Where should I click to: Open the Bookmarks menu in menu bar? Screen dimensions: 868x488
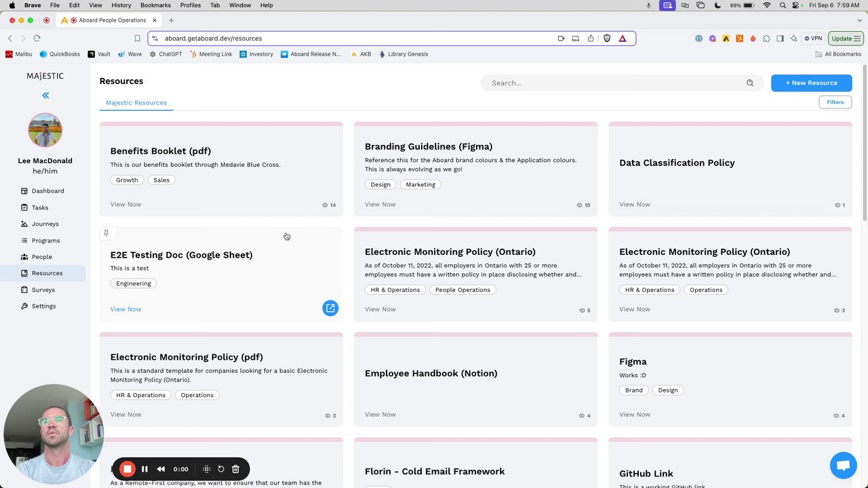click(155, 5)
